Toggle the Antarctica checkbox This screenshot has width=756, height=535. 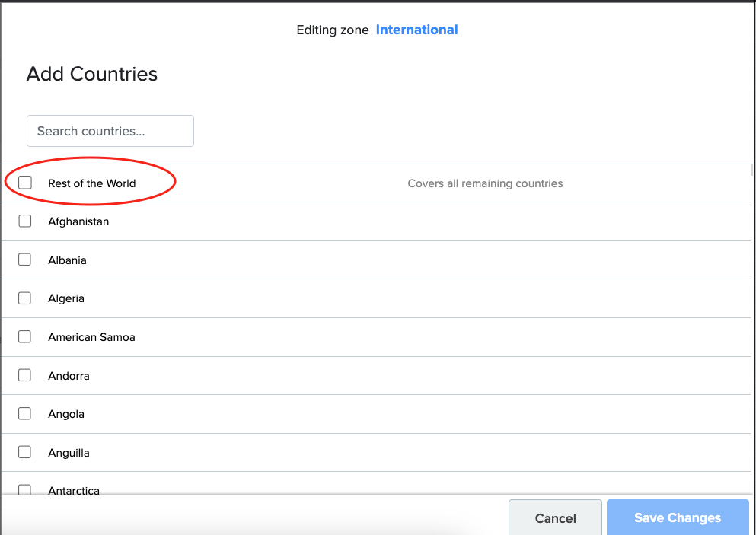(x=25, y=489)
